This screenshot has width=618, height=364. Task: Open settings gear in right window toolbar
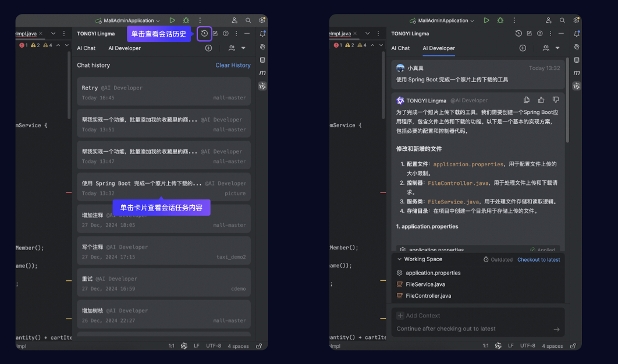[x=576, y=20]
